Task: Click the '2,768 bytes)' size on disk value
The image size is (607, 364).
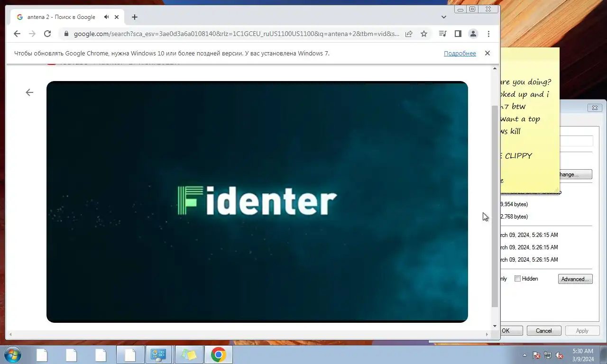Action: coord(514,217)
